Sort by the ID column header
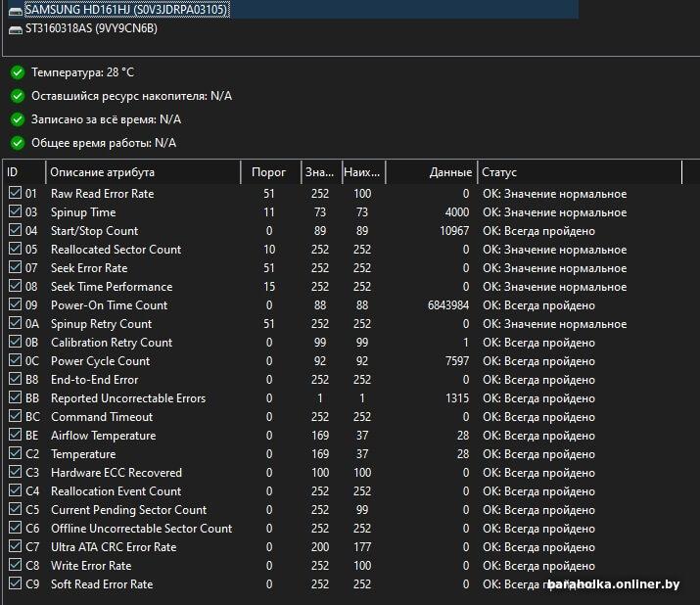 coord(24,172)
